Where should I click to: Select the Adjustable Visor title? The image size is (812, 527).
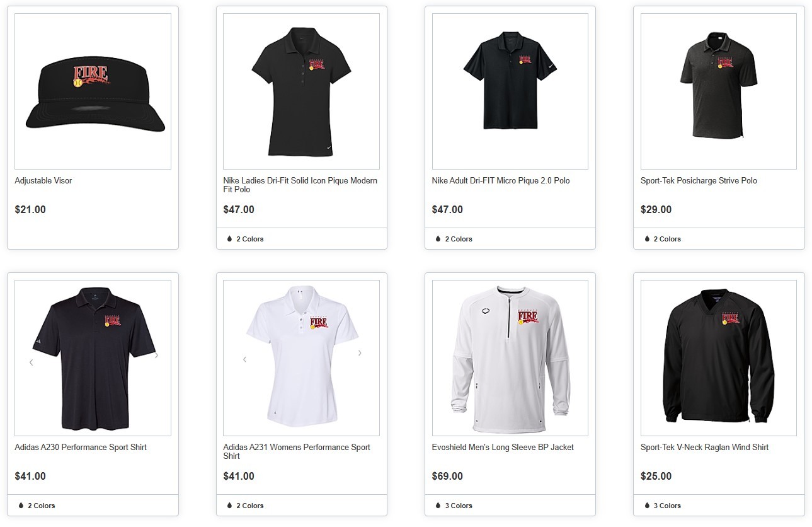43,181
